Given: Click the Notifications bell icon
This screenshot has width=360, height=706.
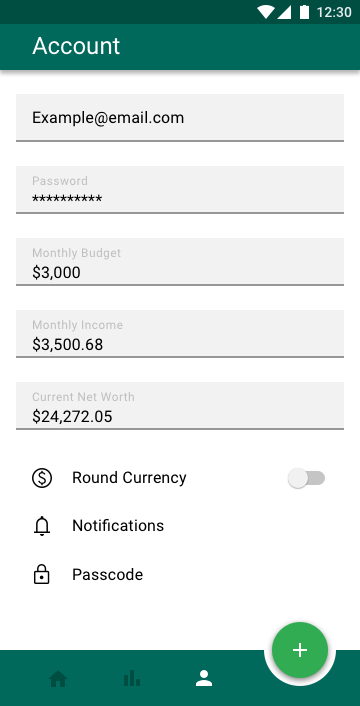Looking at the screenshot, I should coord(42,526).
